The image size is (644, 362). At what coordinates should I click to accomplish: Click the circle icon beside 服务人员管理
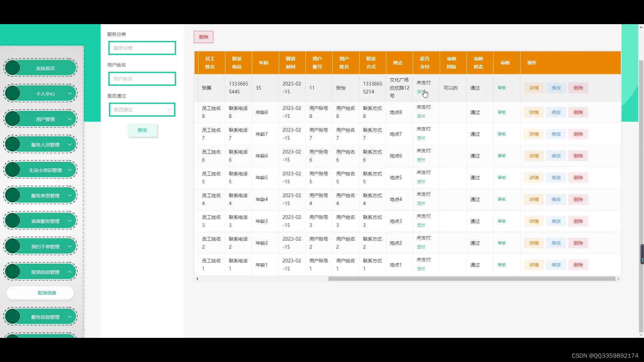tap(13, 144)
